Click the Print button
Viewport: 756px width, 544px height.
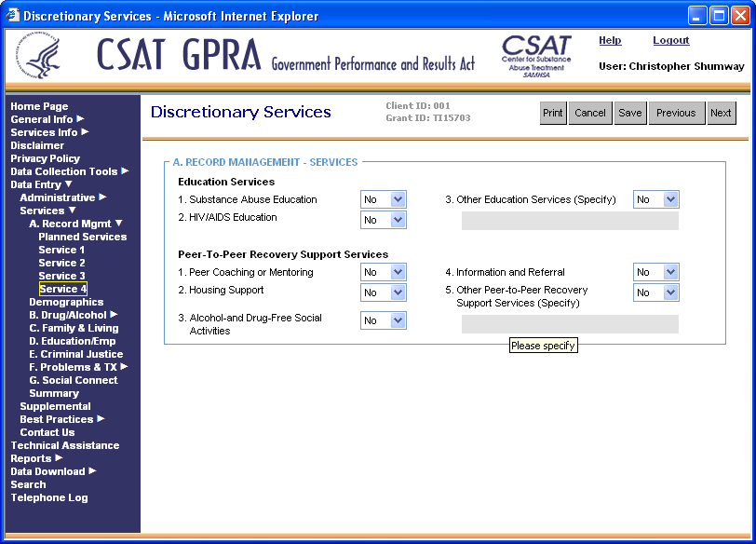[553, 113]
